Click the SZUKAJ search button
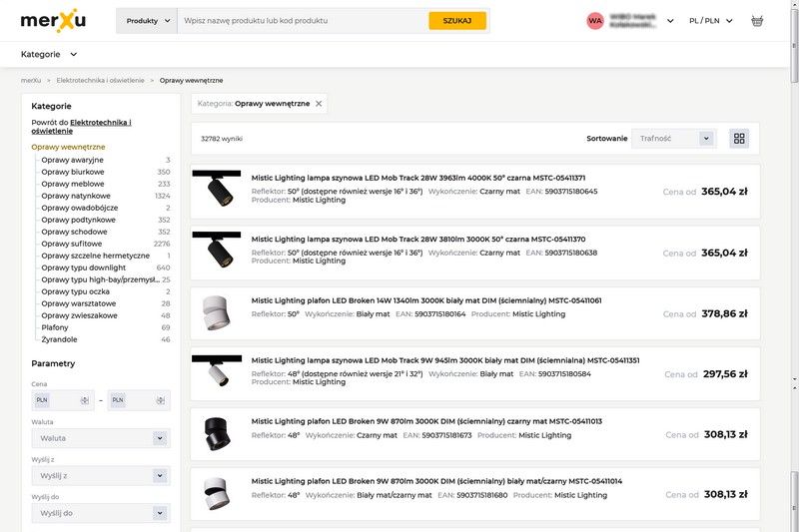Screen dimensions: 799x532 (457, 21)
